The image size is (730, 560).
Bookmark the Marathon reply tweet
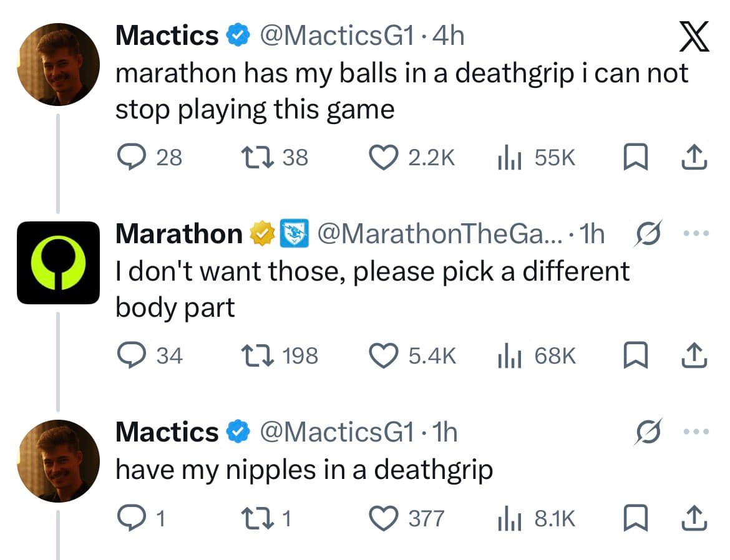636,355
